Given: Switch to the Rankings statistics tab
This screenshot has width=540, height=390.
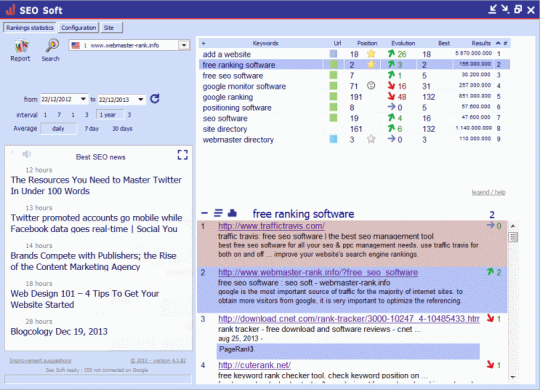Looking at the screenshot, I should (x=30, y=28).
